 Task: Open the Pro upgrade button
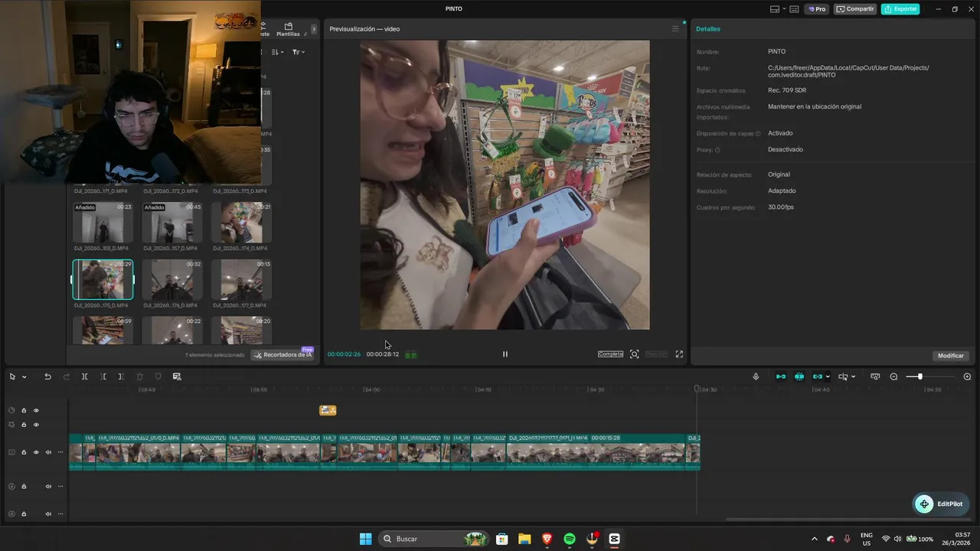pyautogui.click(x=817, y=9)
